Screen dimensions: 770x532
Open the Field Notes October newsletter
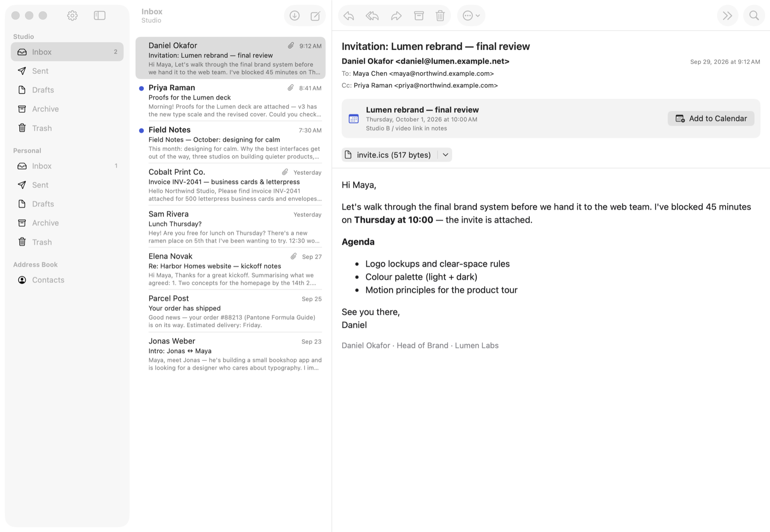point(231,142)
